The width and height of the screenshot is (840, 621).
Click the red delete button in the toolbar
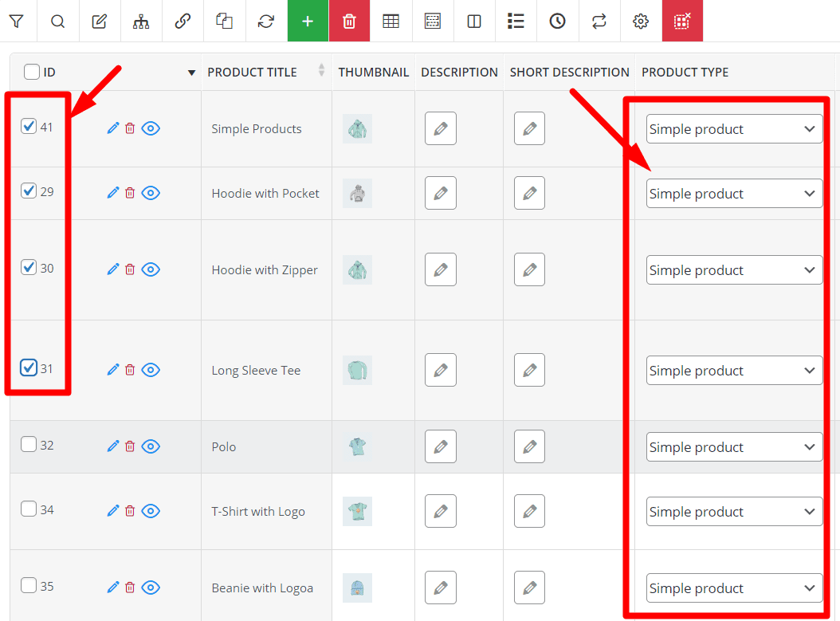click(x=349, y=21)
